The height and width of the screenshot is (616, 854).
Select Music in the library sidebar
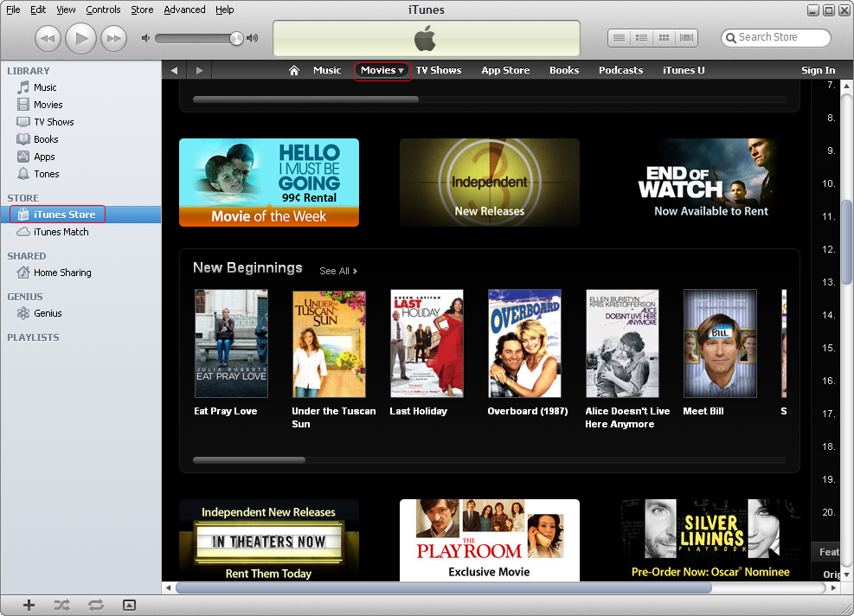tap(80, 87)
